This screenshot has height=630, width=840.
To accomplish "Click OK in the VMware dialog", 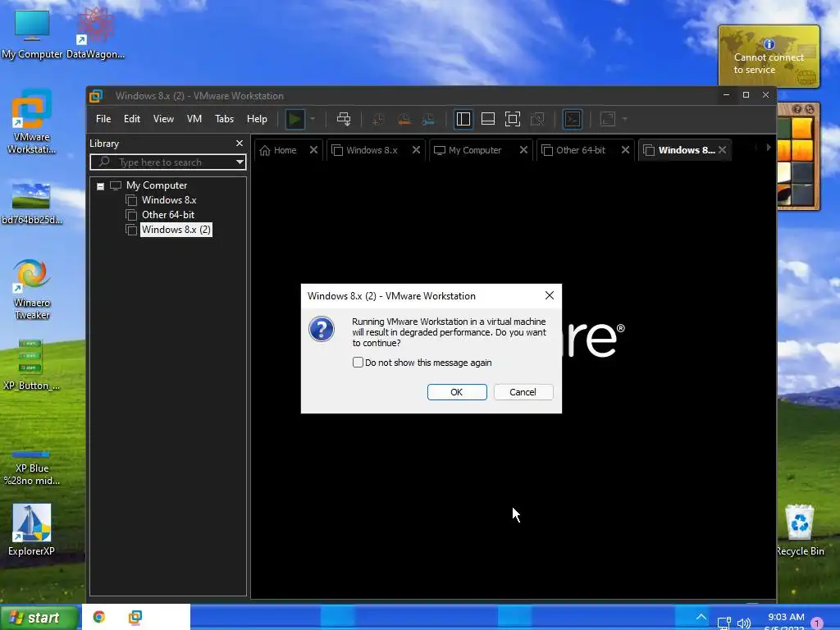I will [x=457, y=392].
